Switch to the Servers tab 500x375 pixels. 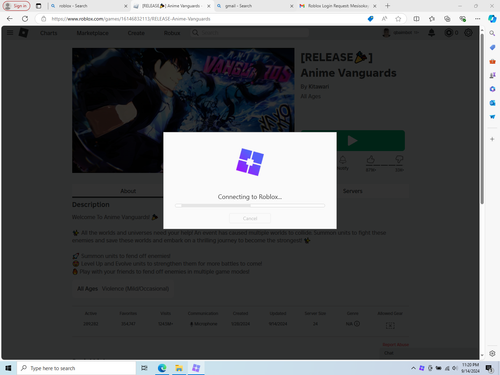(x=352, y=191)
